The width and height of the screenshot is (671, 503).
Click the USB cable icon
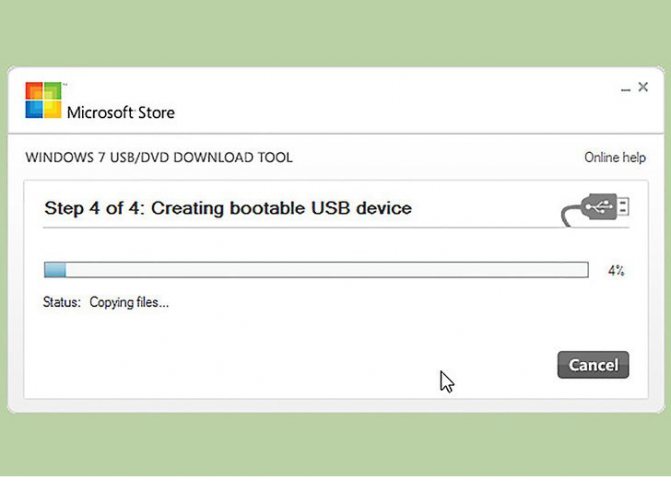coord(595,209)
